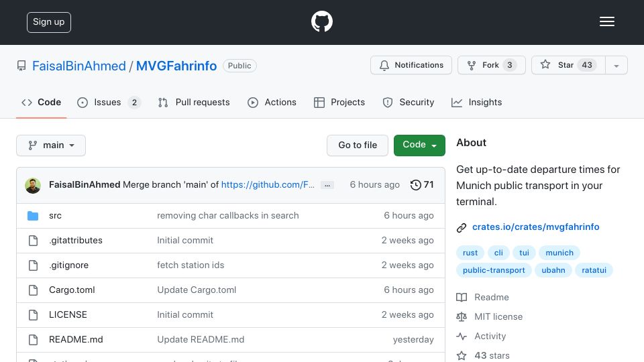Click the Activity pulse icon
The width and height of the screenshot is (644, 362).
pos(462,336)
